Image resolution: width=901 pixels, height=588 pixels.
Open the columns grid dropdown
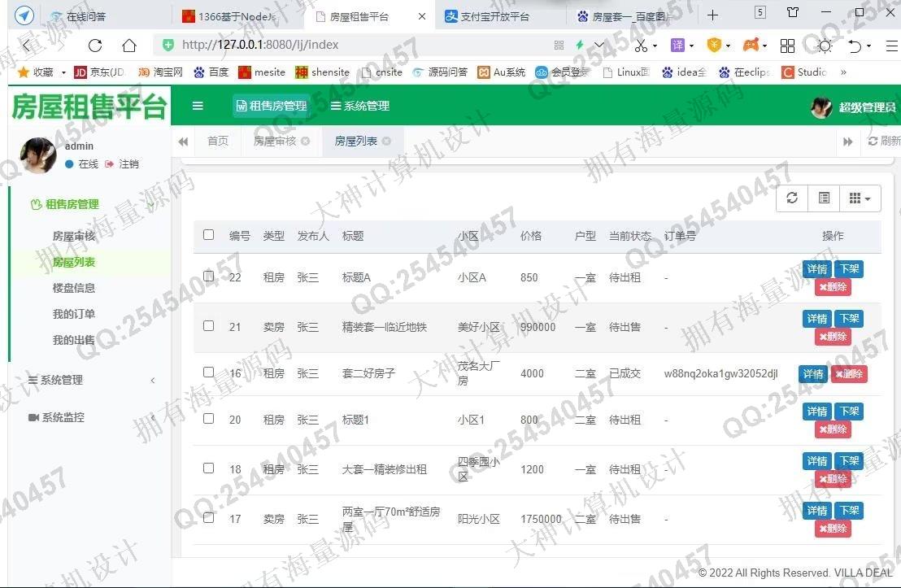(859, 198)
